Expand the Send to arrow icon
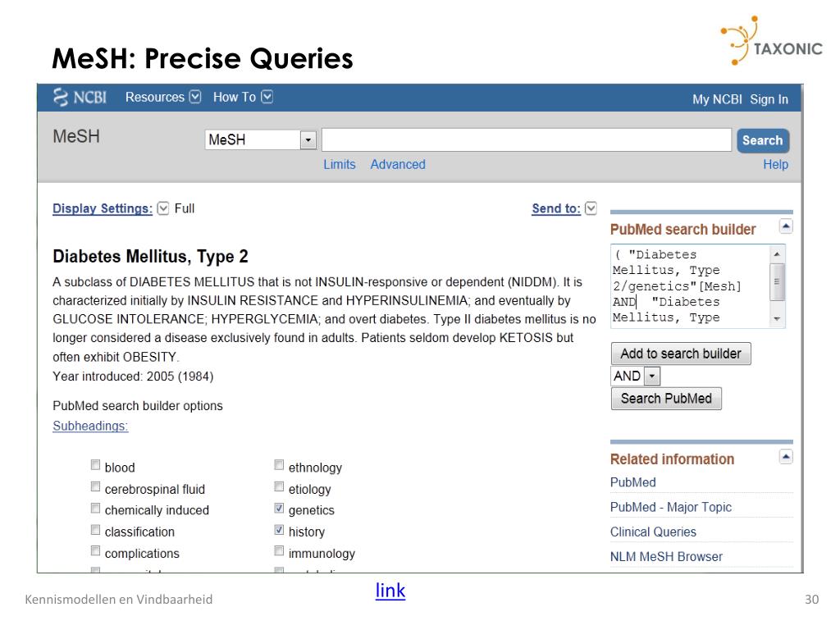 591,208
